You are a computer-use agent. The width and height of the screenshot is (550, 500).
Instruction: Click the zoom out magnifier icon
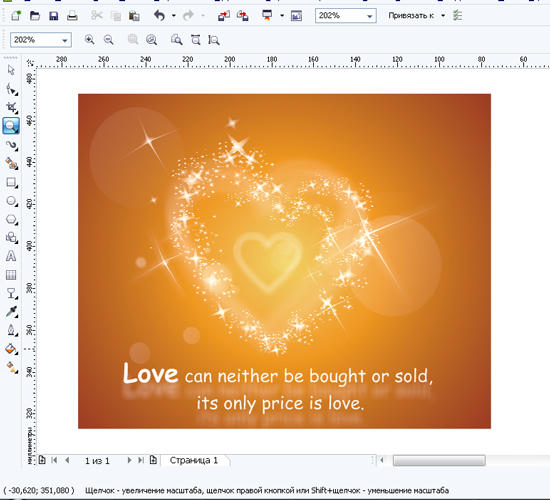109,40
